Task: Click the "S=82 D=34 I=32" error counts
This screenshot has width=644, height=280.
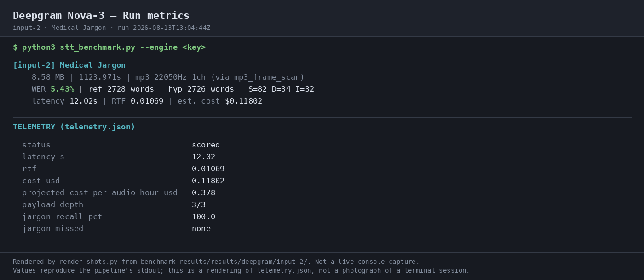Action: coord(281,89)
